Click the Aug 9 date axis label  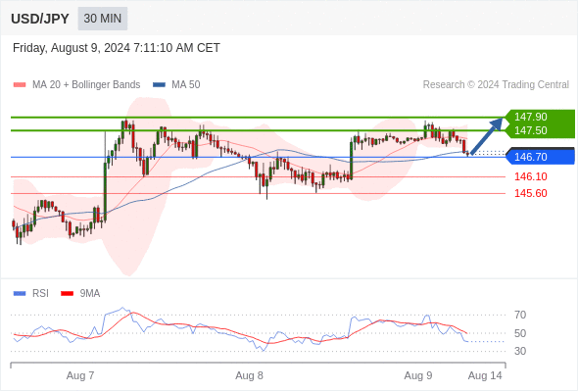[x=418, y=375]
